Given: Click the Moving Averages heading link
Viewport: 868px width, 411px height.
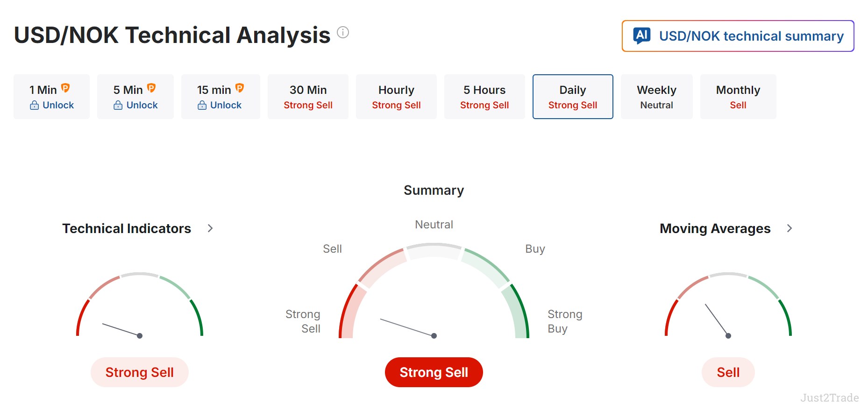Looking at the screenshot, I should pyautogui.click(x=715, y=228).
